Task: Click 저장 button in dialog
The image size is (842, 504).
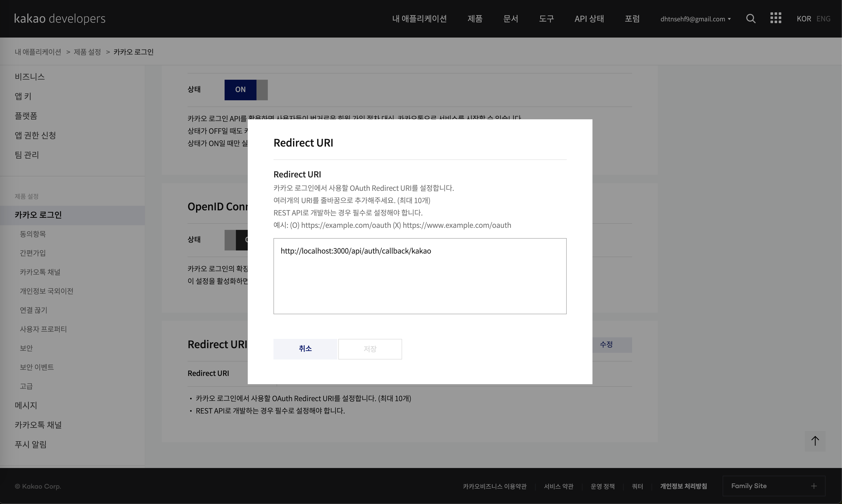Action: click(x=370, y=349)
